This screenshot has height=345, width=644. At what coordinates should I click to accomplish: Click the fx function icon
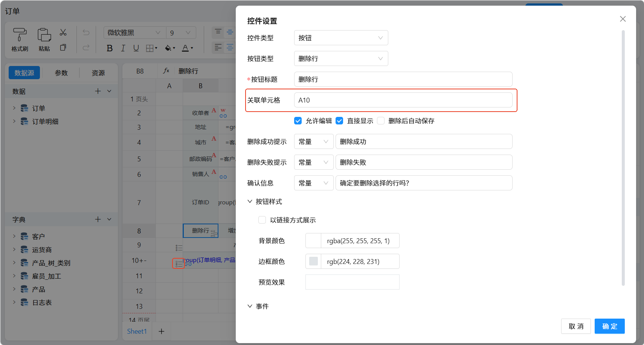(166, 71)
